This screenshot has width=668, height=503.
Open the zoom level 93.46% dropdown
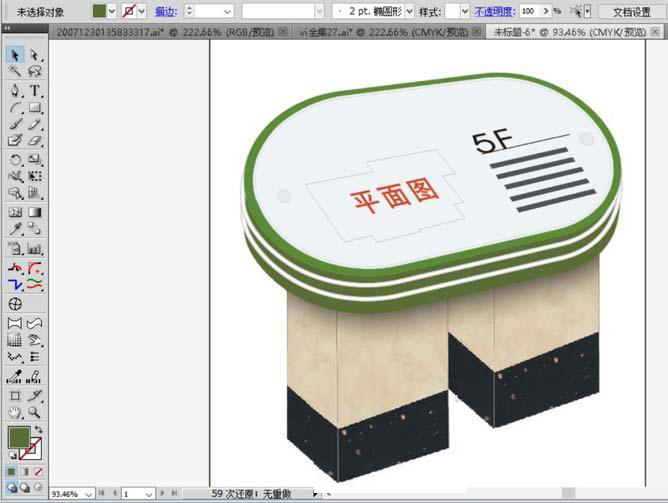coord(89,494)
